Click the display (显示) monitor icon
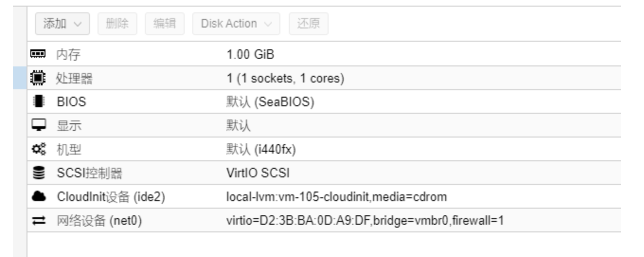 [x=38, y=126]
